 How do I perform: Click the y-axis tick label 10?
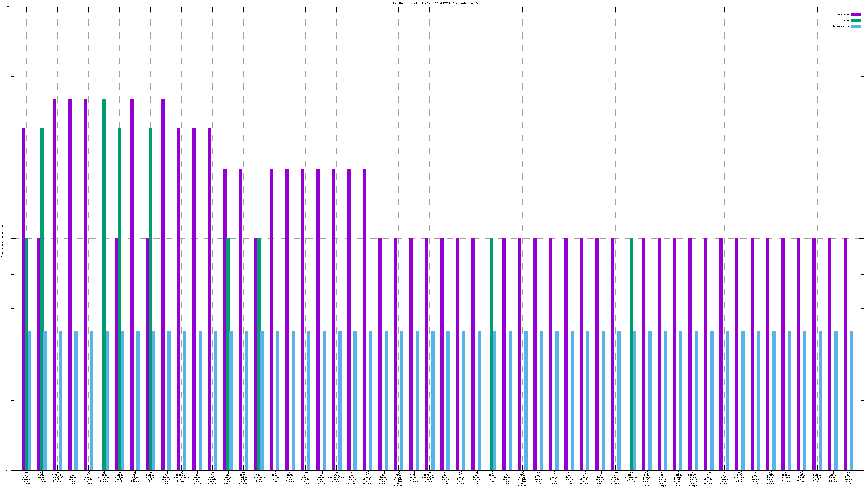point(8,7)
